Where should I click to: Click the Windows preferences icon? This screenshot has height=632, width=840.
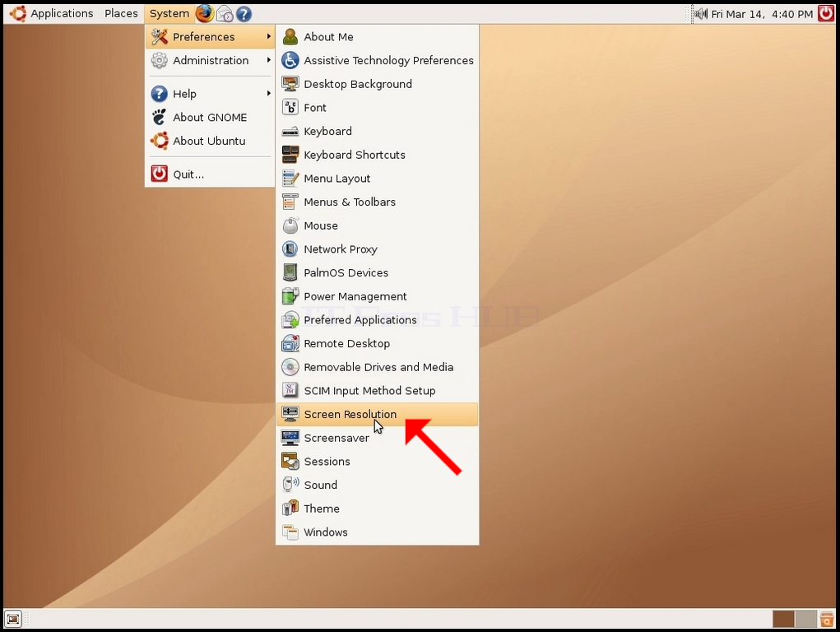pos(290,532)
